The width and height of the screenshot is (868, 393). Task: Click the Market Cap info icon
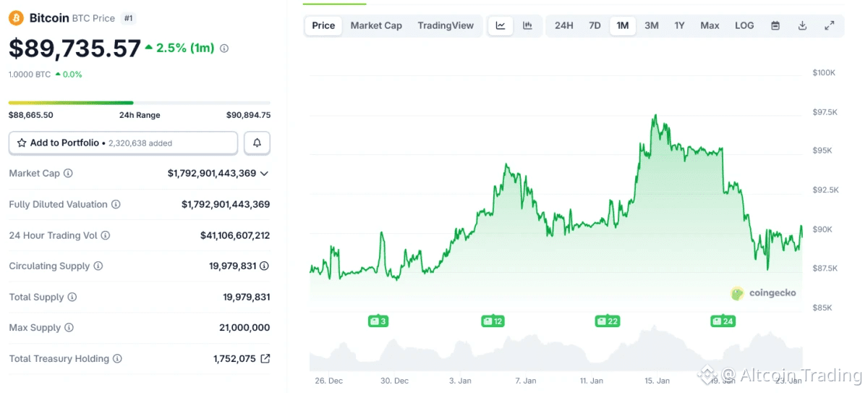coord(68,174)
